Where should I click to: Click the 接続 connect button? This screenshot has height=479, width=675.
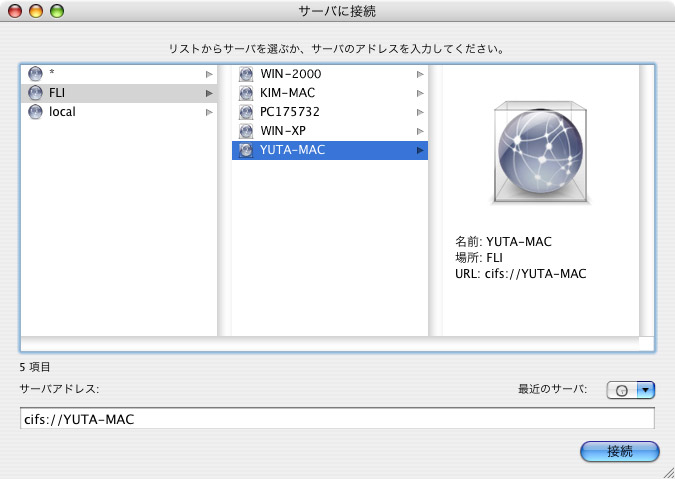click(619, 451)
